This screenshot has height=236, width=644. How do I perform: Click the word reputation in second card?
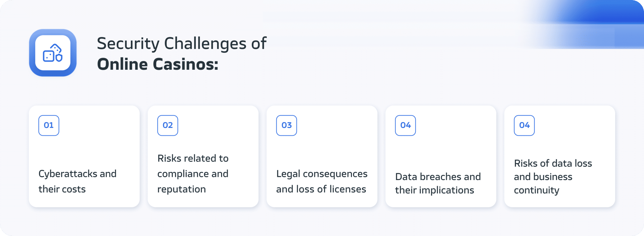tap(181, 189)
